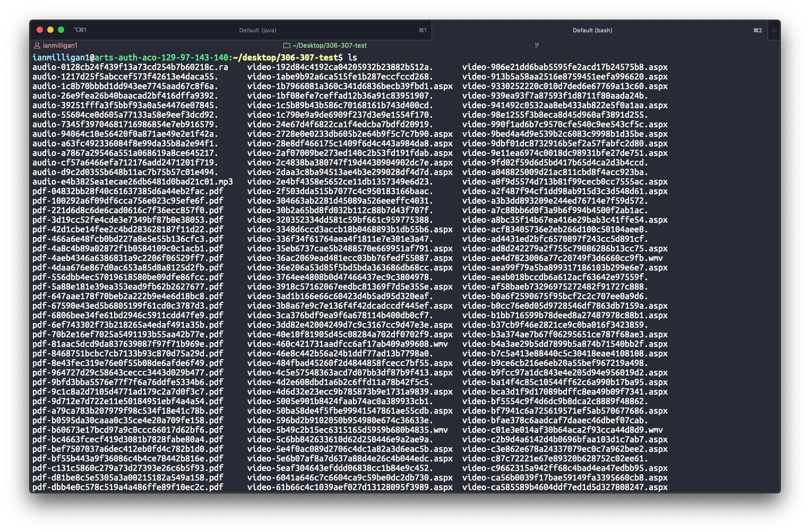This screenshot has height=532, width=810.
Task: Click the file video-24e67d4f6822ca1f4edcba7bdfd20919.
Action: click(x=340, y=125)
